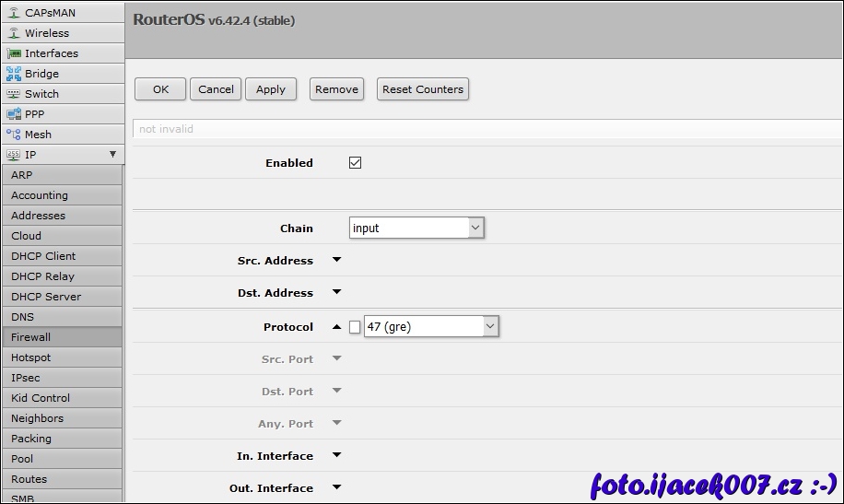This screenshot has width=844, height=504.
Task: Open the DHCP Server submenu item
Action: click(x=62, y=297)
